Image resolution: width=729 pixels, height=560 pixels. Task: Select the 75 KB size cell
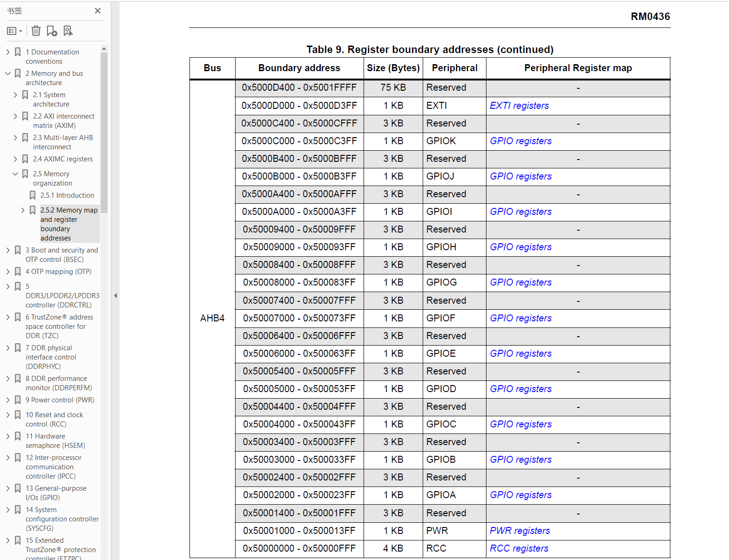[393, 87]
